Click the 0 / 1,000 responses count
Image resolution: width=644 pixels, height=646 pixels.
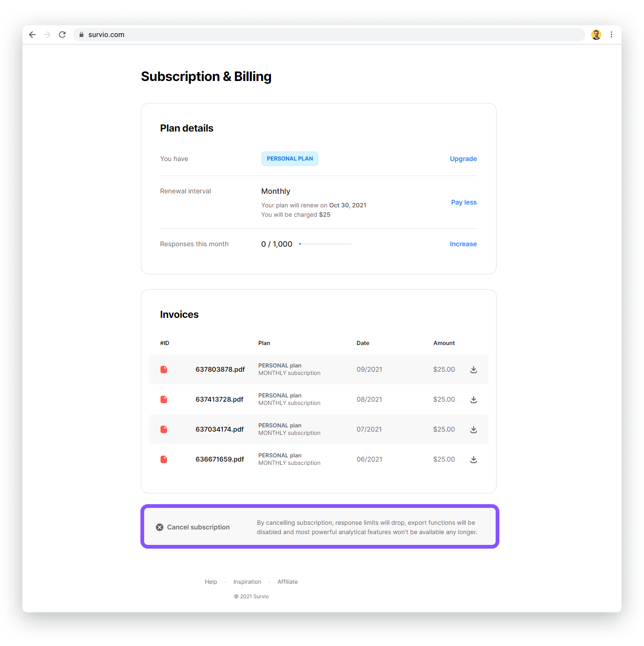click(x=277, y=244)
